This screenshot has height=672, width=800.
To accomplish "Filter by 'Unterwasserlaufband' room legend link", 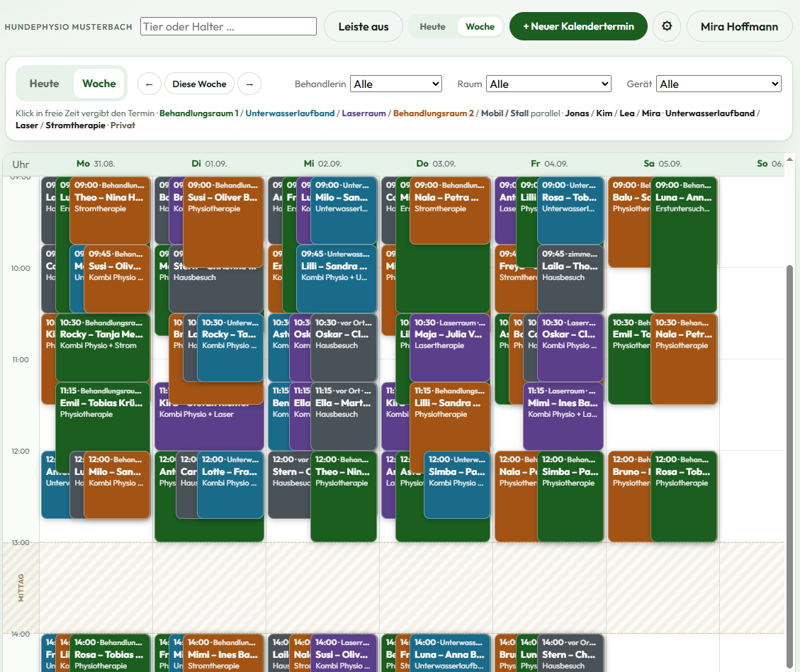I will (x=290, y=113).
